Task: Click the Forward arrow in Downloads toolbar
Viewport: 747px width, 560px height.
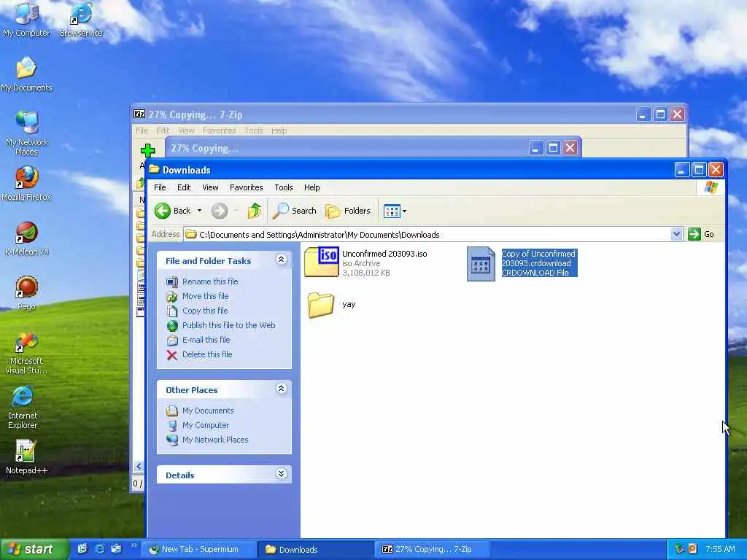Action: coord(219,211)
